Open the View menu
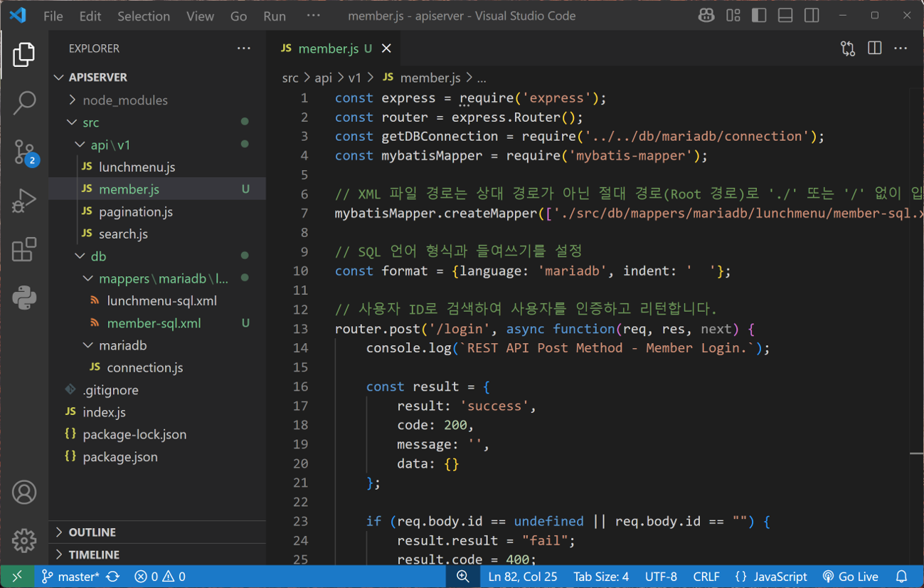The height and width of the screenshot is (588, 924). tap(200, 16)
